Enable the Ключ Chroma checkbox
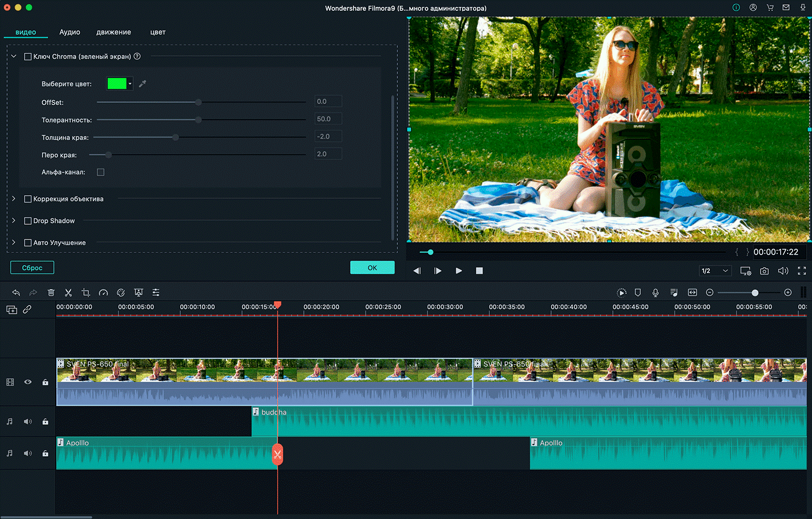The width and height of the screenshot is (812, 519). click(x=28, y=56)
